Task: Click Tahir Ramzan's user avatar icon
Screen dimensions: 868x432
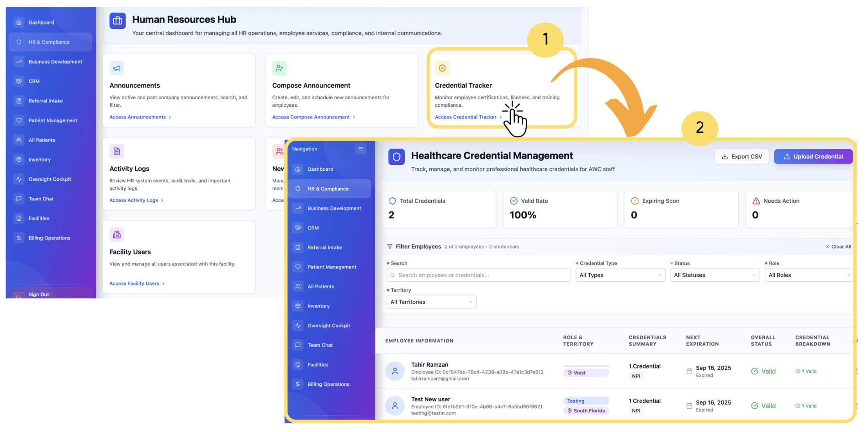Action: 395,371
